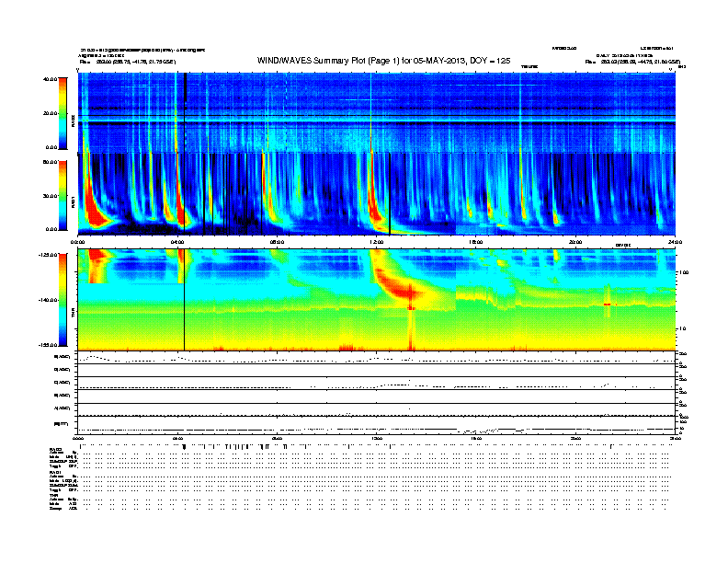728x563 pixels.
Task: Select the 10 label on TNR right axis
Action: tap(683, 329)
